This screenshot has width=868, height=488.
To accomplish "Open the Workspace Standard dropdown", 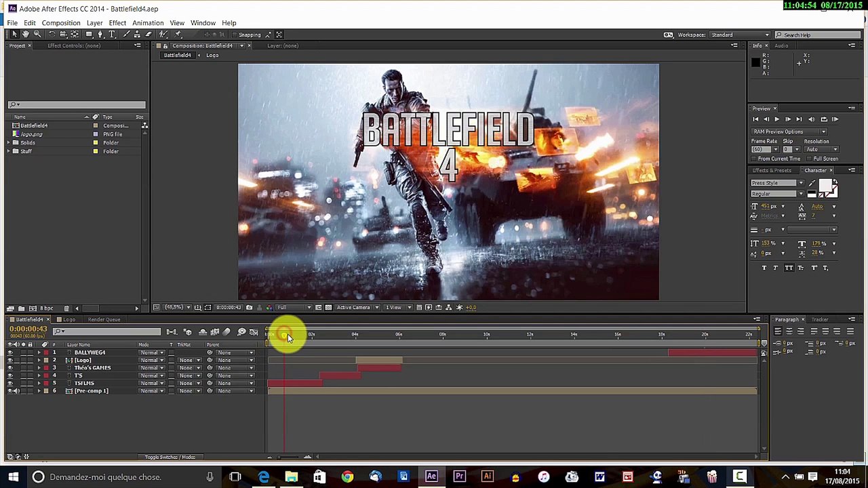I will 740,35.
